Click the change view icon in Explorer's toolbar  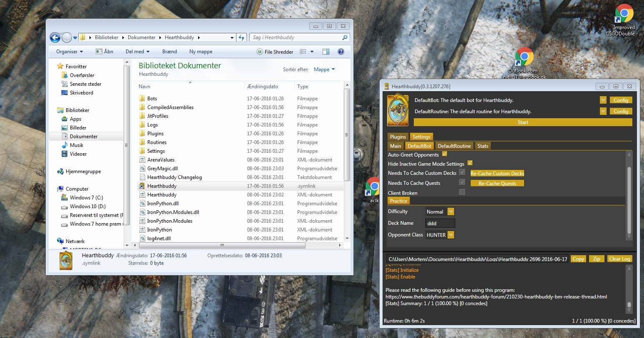coord(303,52)
